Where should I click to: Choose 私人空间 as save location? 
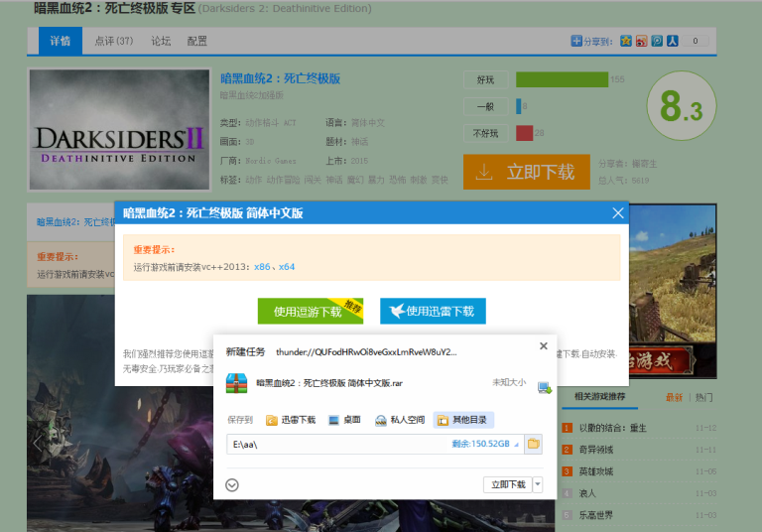tap(400, 420)
